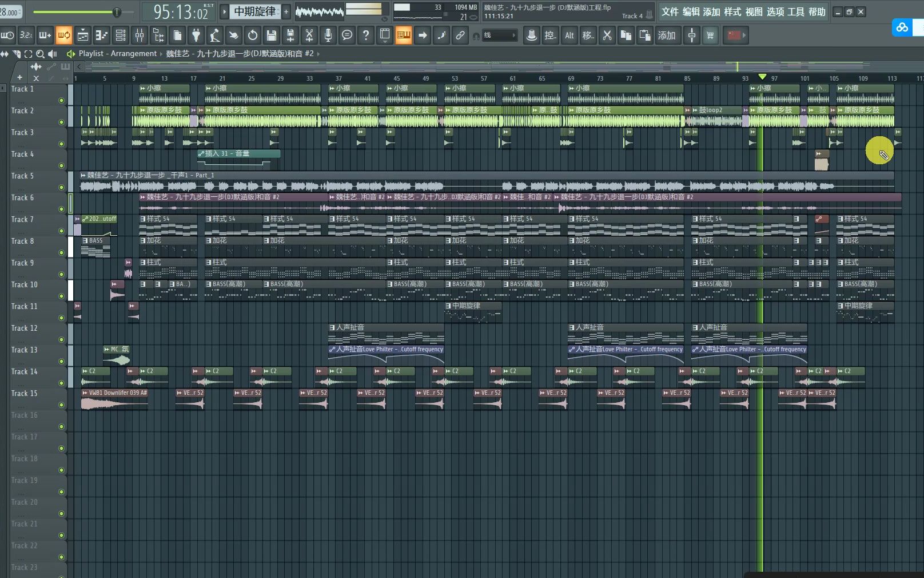The height and width of the screenshot is (578, 924).
Task: Click the plus button after pattern name
Action: 286,11
